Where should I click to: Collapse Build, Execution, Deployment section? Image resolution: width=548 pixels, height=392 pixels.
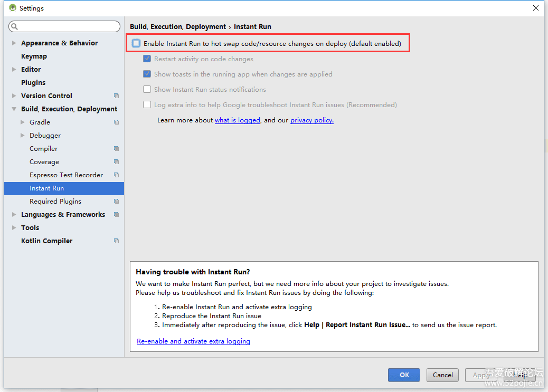point(14,109)
